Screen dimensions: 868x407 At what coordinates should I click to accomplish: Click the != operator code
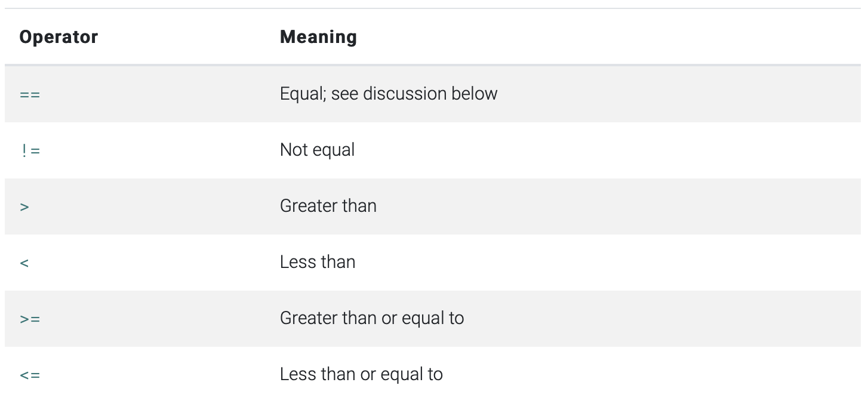coord(30,150)
